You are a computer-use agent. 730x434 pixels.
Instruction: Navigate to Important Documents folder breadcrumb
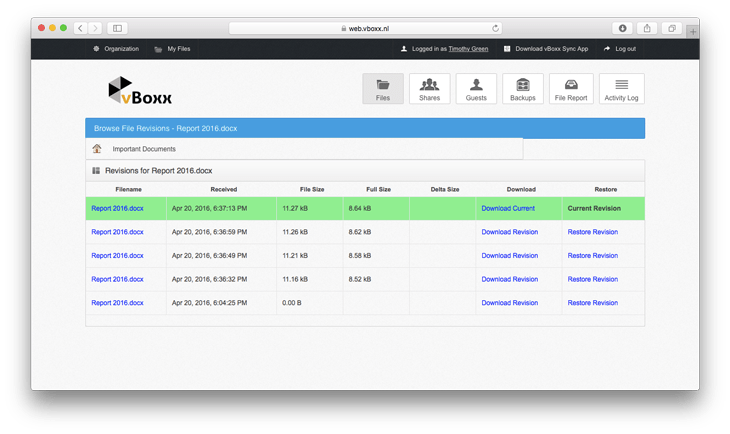point(144,149)
